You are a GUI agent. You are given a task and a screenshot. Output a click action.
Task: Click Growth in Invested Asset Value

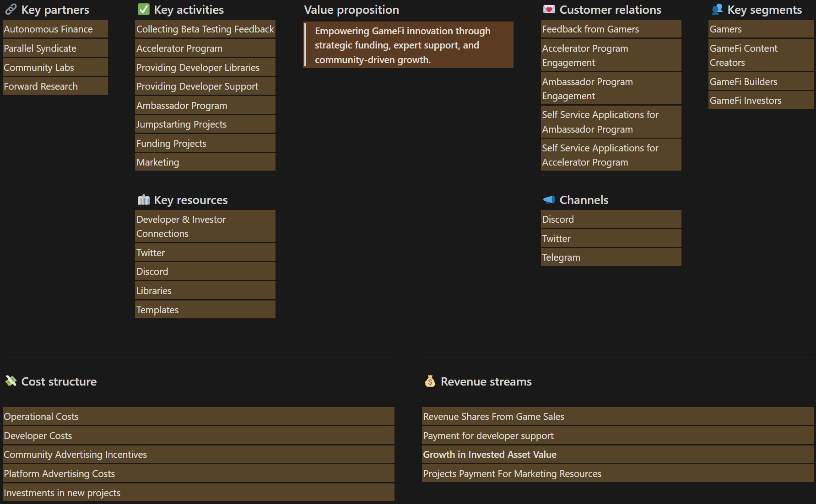click(x=617, y=454)
